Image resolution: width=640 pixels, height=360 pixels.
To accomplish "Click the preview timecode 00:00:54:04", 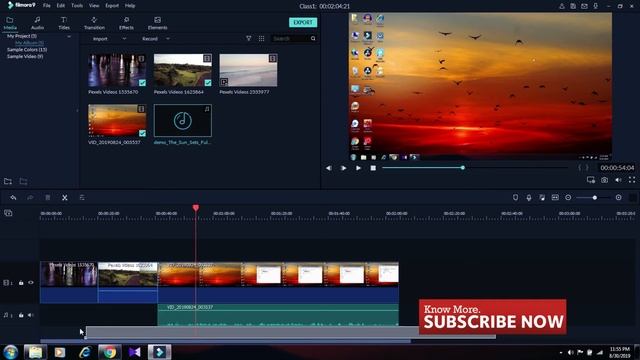I will coord(617,168).
